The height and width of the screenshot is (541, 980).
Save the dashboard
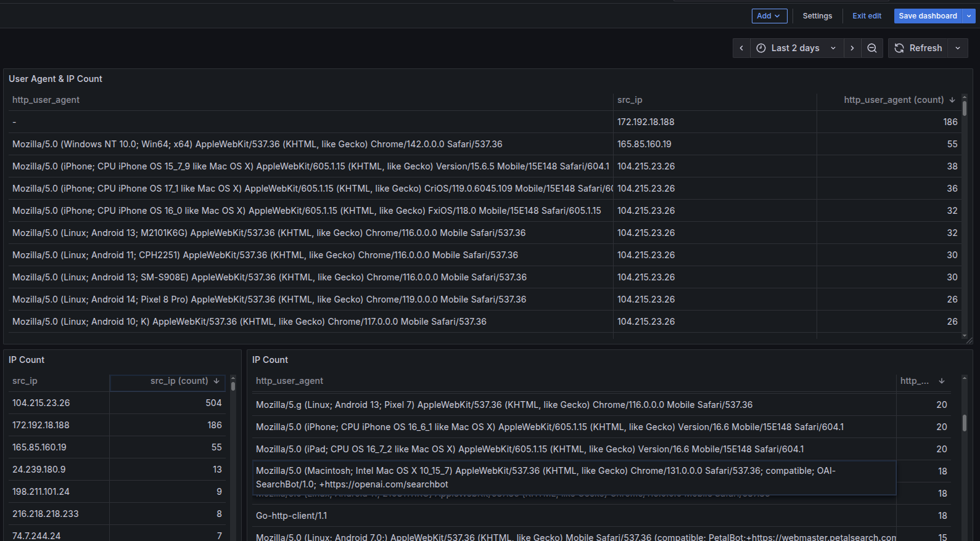[928, 16]
